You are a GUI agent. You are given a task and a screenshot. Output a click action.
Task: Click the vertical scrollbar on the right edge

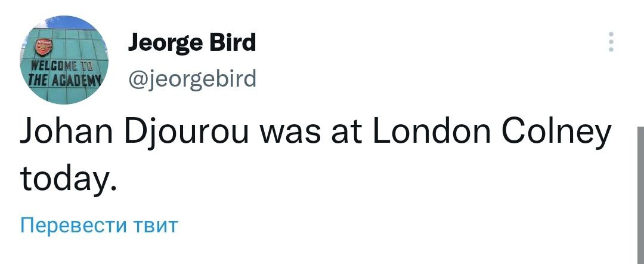tap(640, 191)
